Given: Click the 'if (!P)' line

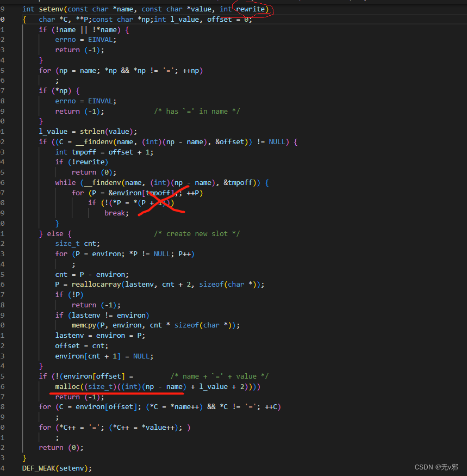Looking at the screenshot, I should tap(69, 295).
